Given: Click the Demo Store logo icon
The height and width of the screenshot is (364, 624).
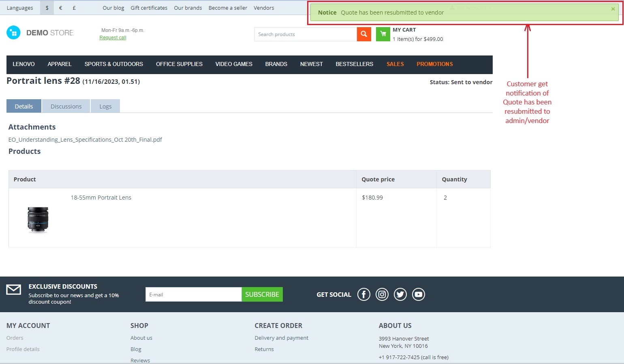Looking at the screenshot, I should tap(13, 33).
